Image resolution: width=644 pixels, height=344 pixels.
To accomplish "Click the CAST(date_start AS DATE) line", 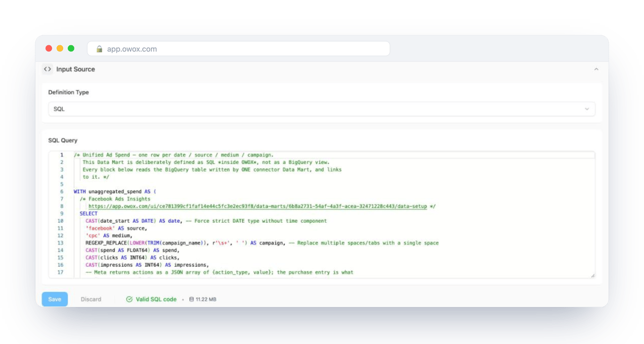I will coord(206,221).
